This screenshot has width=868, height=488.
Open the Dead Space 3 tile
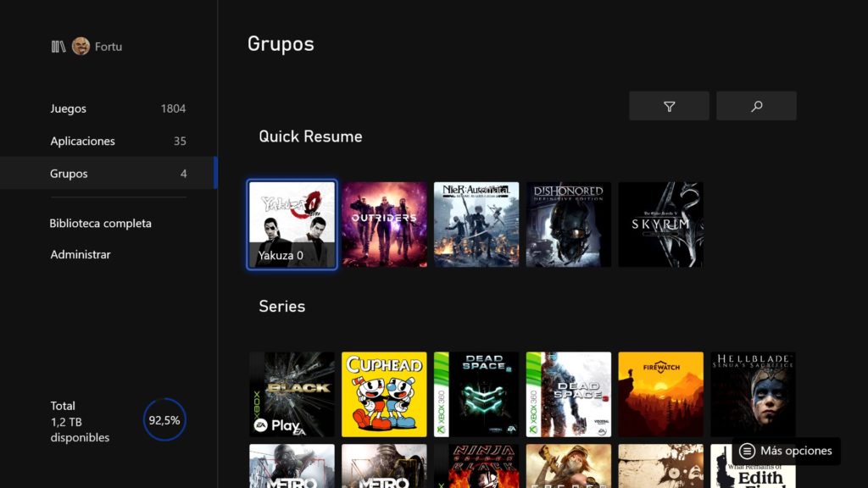click(569, 395)
